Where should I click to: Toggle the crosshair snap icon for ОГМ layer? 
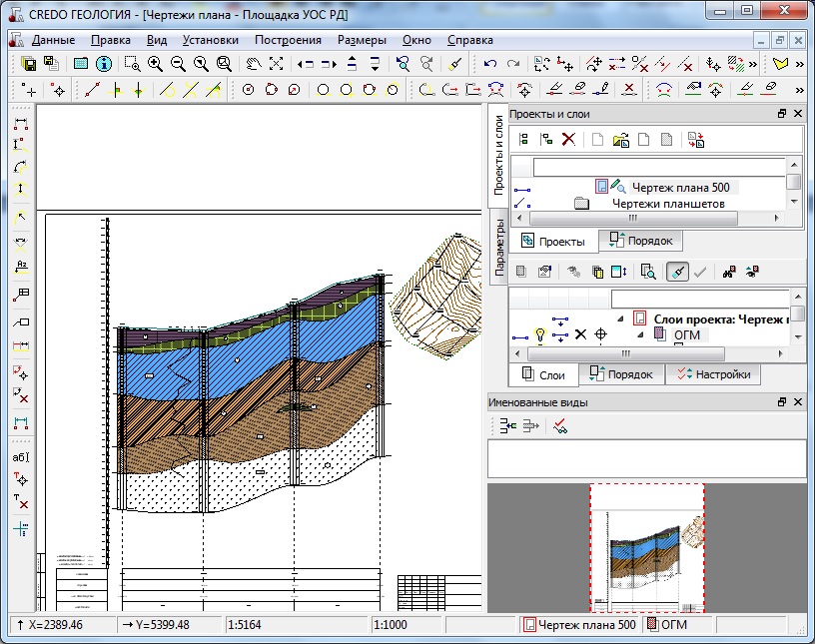point(599,334)
